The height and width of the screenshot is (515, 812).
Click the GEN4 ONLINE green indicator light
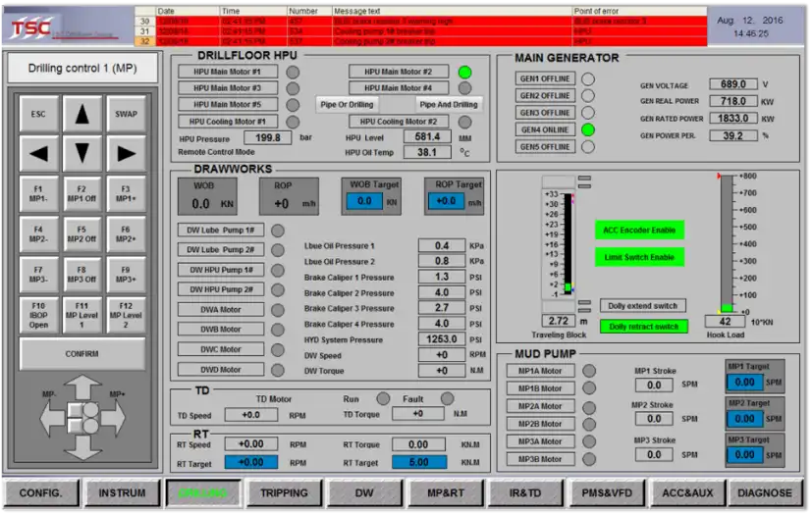tap(588, 129)
